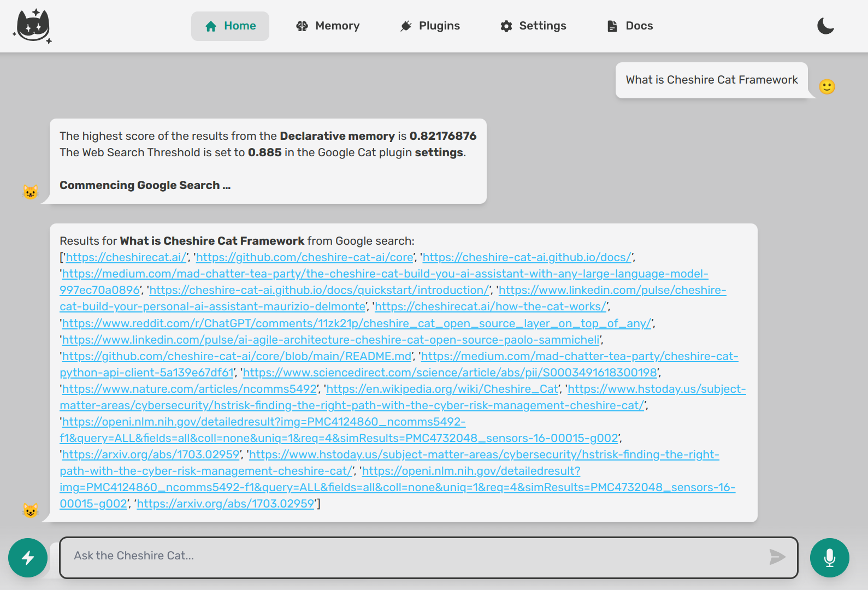
Task: Open the final arxiv.org/abs/1703.02959 link
Action: tap(226, 504)
